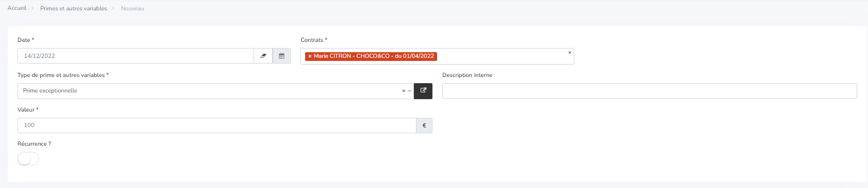Click the euro symbol addon
Image resolution: width=868 pixels, height=188 pixels.
pos(424,126)
